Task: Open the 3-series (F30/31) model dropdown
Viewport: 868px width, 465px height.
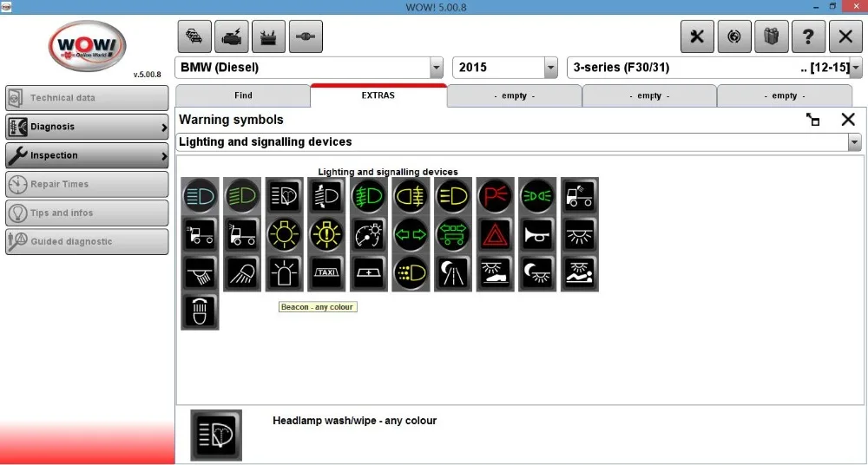Action: 856,68
